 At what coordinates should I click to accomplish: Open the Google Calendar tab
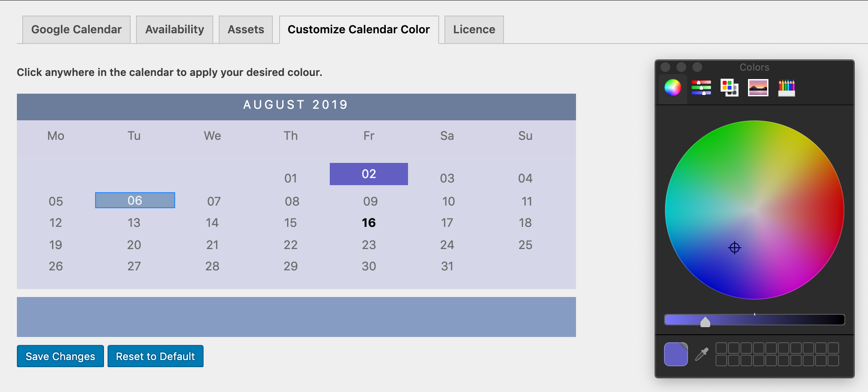coord(76,30)
